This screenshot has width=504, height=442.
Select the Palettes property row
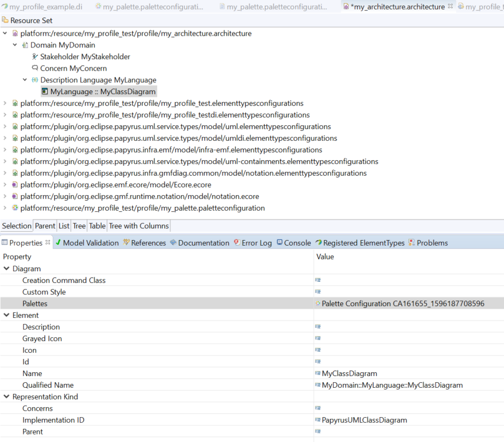click(x=252, y=304)
